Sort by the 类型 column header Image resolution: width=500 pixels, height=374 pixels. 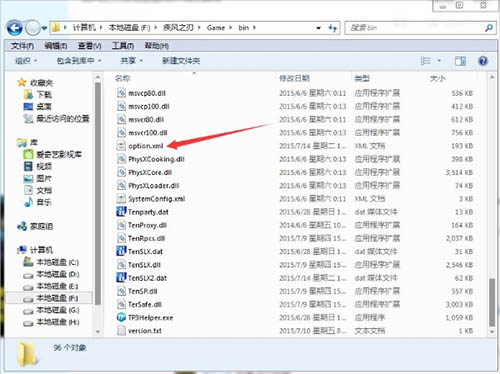coord(362,78)
